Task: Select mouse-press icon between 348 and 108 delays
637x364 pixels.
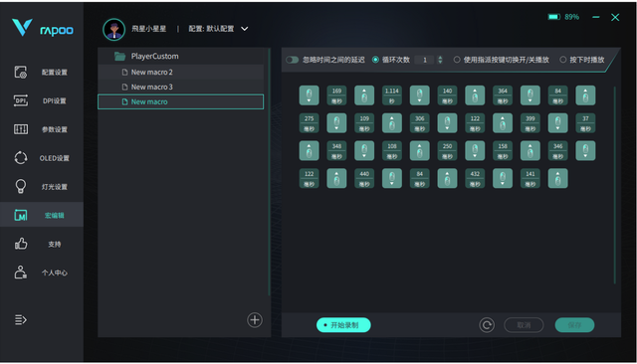Action: [x=364, y=150]
